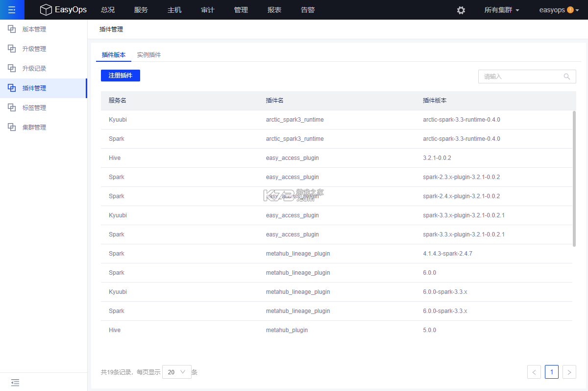Switch to the 插件版本 tab

pyautogui.click(x=114, y=55)
